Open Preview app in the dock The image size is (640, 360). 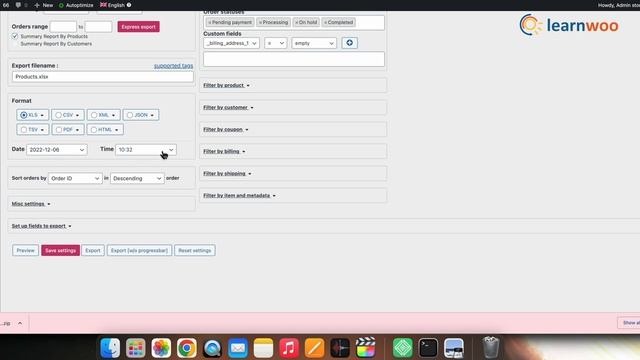coord(454,348)
